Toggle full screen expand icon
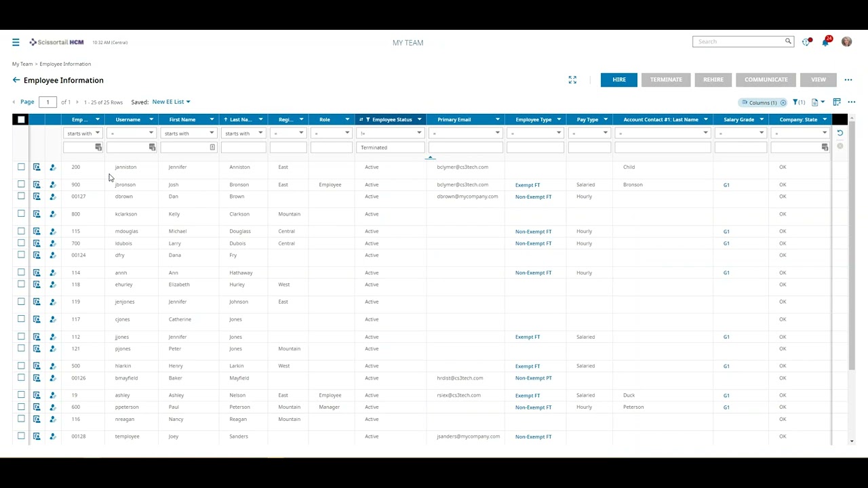 pyautogui.click(x=572, y=79)
